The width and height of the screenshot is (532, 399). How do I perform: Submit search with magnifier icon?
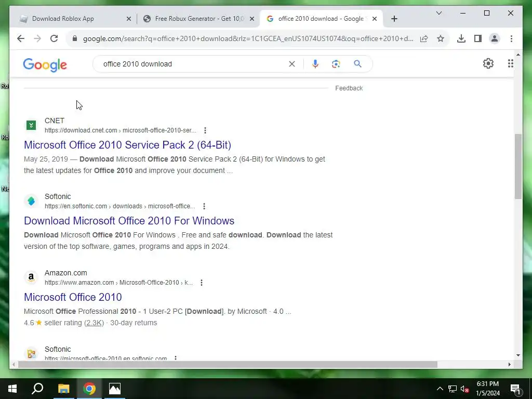(357, 64)
